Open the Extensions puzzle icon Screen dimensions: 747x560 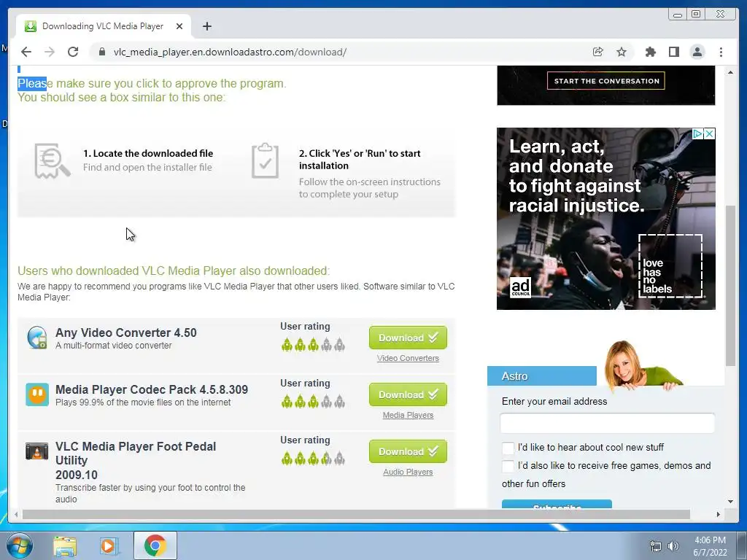[650, 52]
